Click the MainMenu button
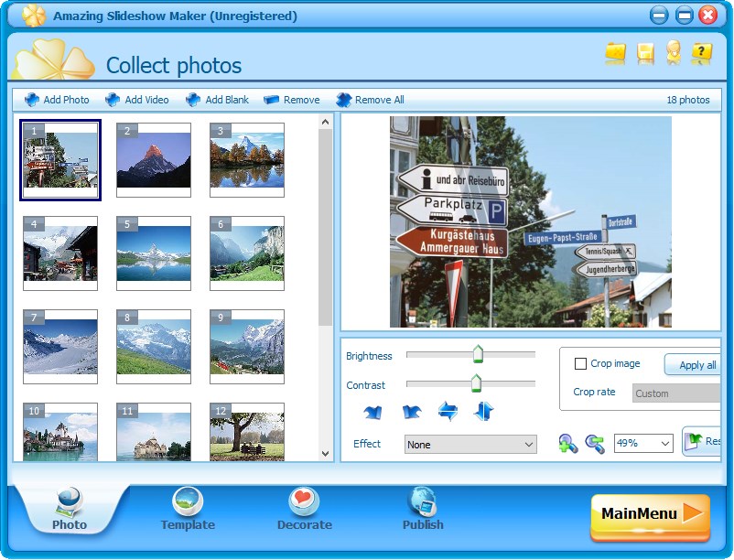Viewport: 734px width, 560px height. coord(650,516)
